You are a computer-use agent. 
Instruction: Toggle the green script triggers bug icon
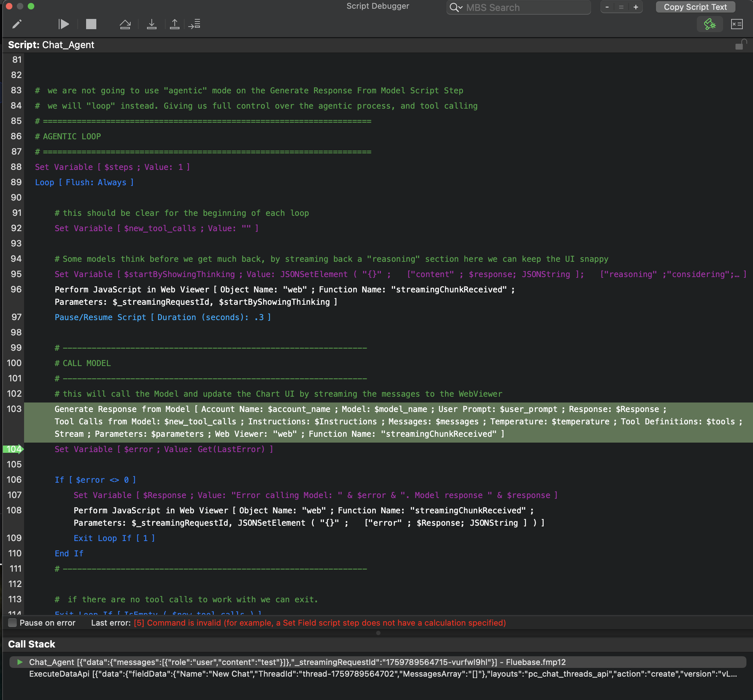click(710, 24)
